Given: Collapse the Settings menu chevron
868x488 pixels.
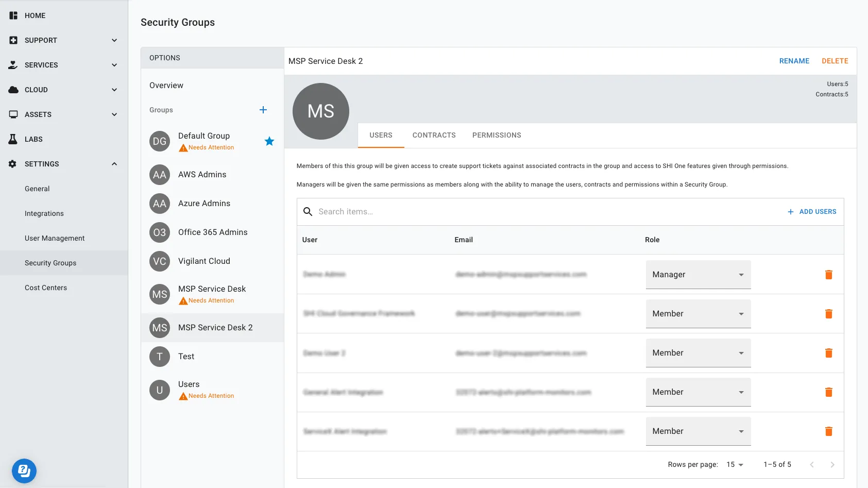Looking at the screenshot, I should 114,164.
